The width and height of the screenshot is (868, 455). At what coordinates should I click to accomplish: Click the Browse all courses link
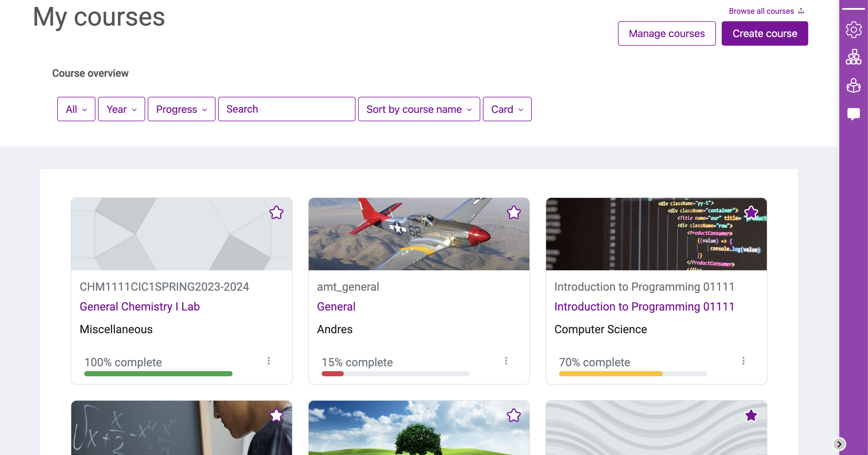(x=761, y=11)
